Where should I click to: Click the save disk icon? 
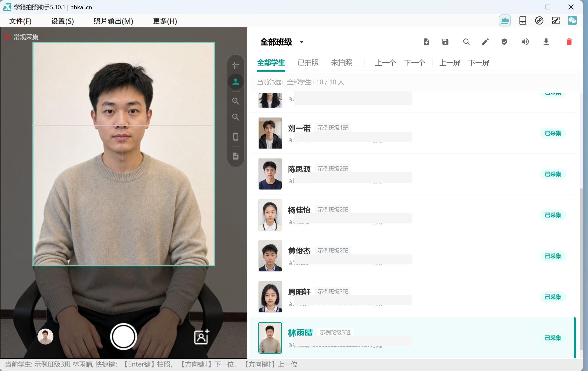[445, 42]
